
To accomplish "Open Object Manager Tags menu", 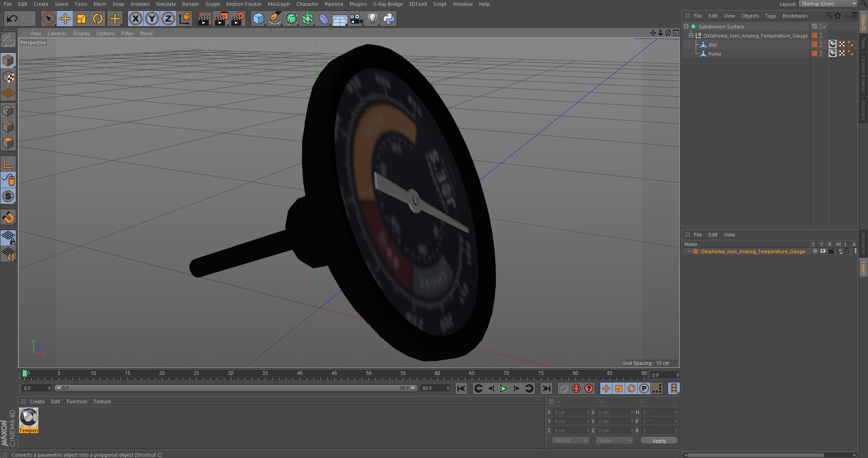I will (x=770, y=16).
